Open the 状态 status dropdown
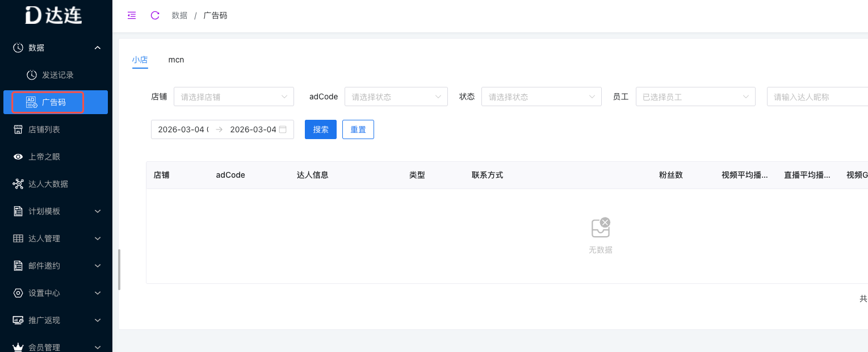This screenshot has width=868, height=352. tap(541, 97)
